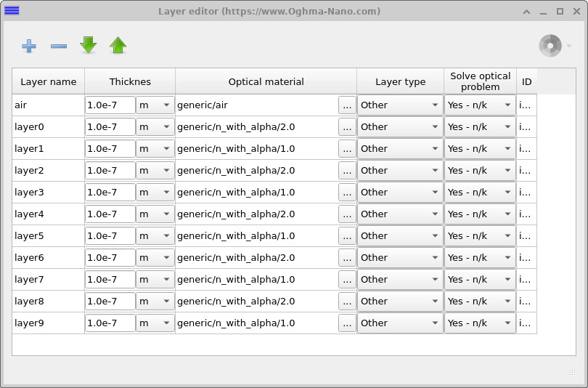Expand Layer type dropdown for layer0
Image resolution: width=588 pixels, height=388 pixels.
point(400,127)
